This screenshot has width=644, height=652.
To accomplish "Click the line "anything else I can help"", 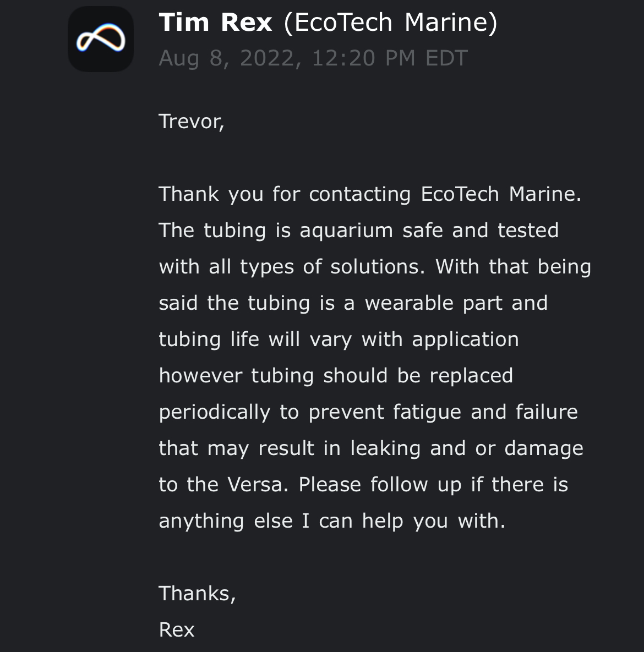I will pyautogui.click(x=281, y=521).
